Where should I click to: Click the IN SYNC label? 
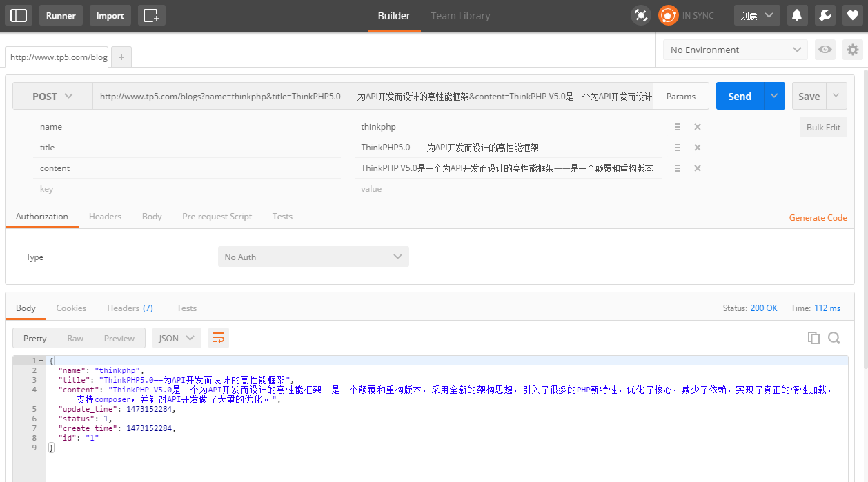(698, 15)
